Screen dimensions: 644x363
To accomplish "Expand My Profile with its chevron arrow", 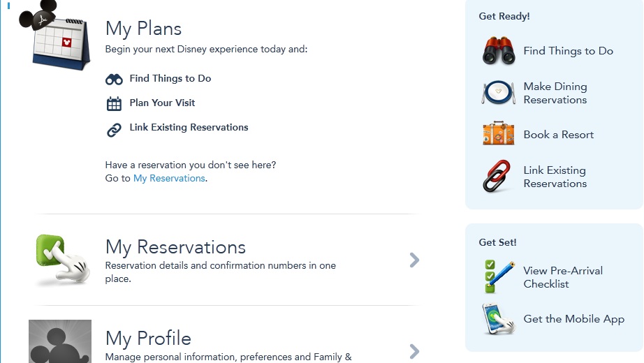I will pos(414,352).
